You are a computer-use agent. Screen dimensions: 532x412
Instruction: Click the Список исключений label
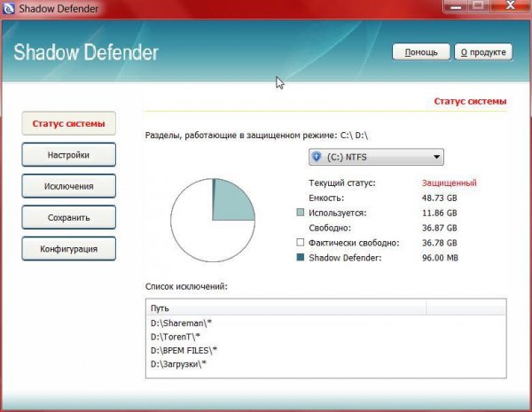coord(186,286)
